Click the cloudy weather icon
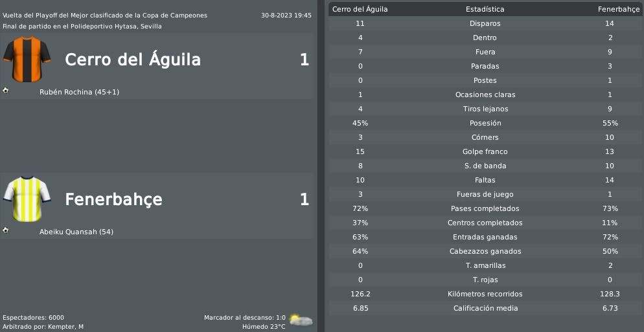644x332 pixels. [x=301, y=320]
